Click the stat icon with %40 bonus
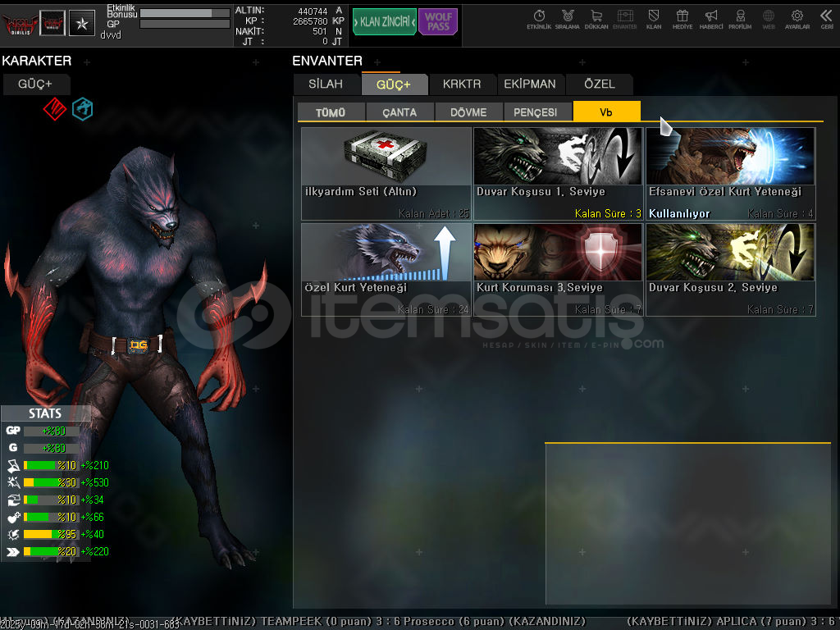Image resolution: width=840 pixels, height=630 pixels. click(13, 535)
